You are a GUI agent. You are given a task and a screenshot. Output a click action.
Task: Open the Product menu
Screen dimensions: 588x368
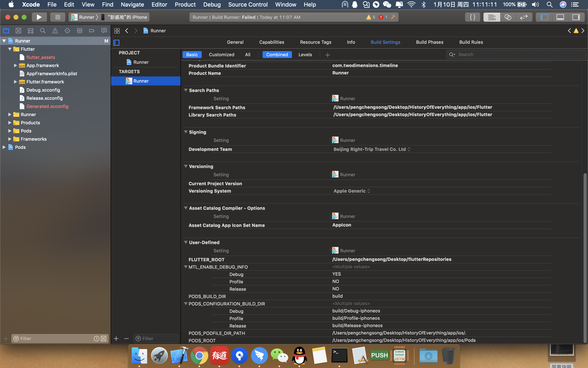[185, 4]
